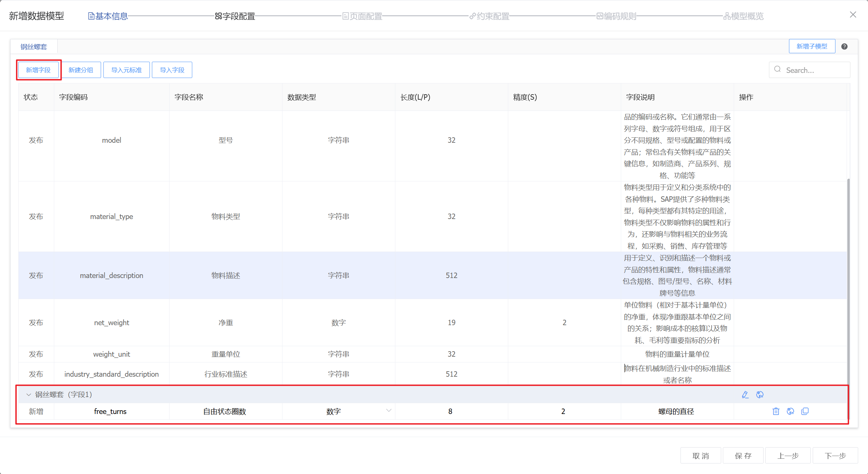
Task: Click the help question mark icon
Action: (x=845, y=46)
